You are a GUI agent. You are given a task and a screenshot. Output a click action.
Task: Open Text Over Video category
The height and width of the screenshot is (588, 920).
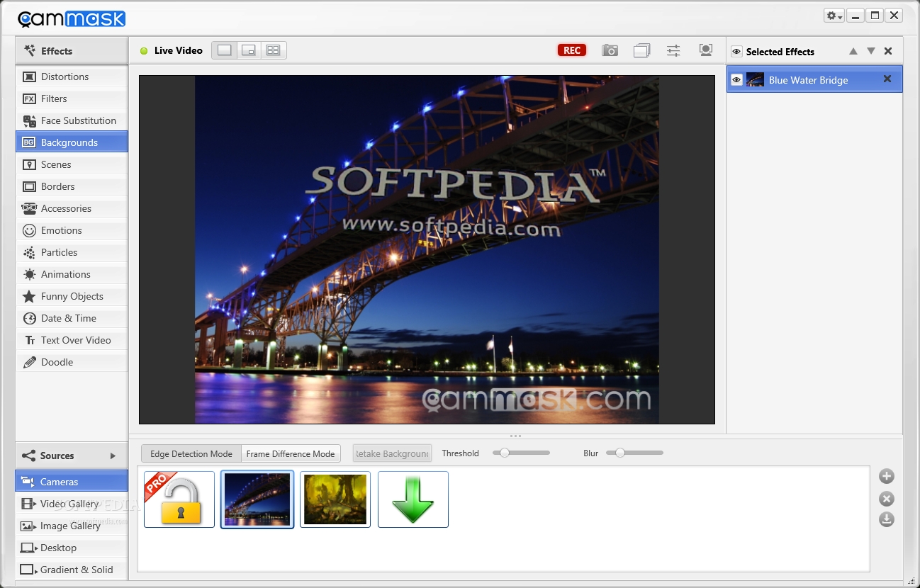tap(72, 340)
